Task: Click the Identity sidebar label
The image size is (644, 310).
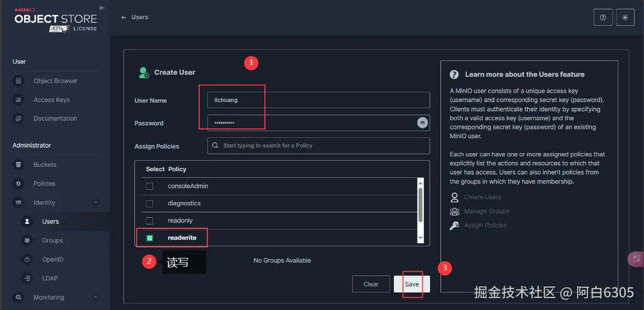Action: pos(44,202)
